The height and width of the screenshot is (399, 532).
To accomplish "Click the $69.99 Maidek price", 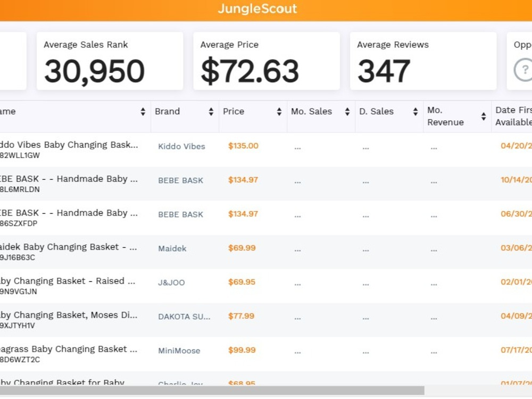I will click(x=242, y=248).
